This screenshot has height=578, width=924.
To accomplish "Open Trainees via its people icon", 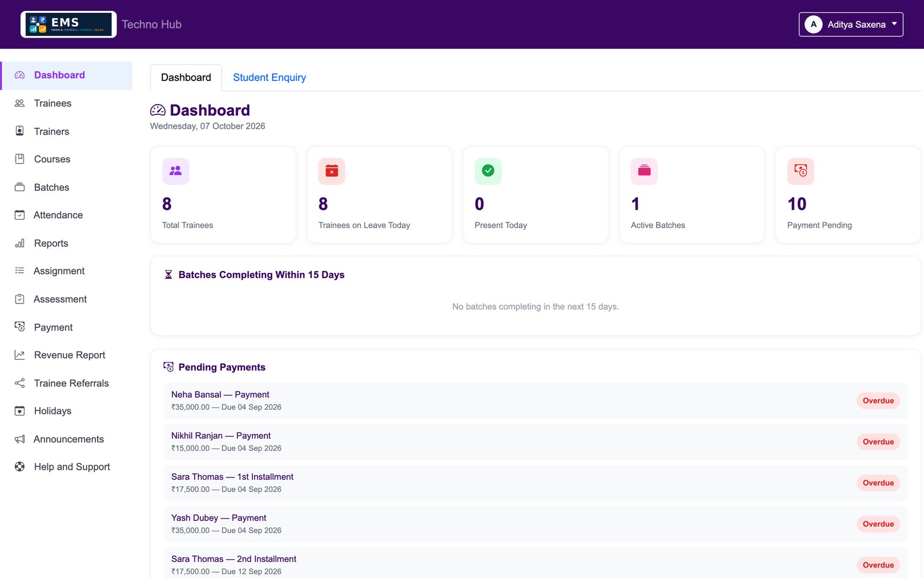I will [20, 103].
